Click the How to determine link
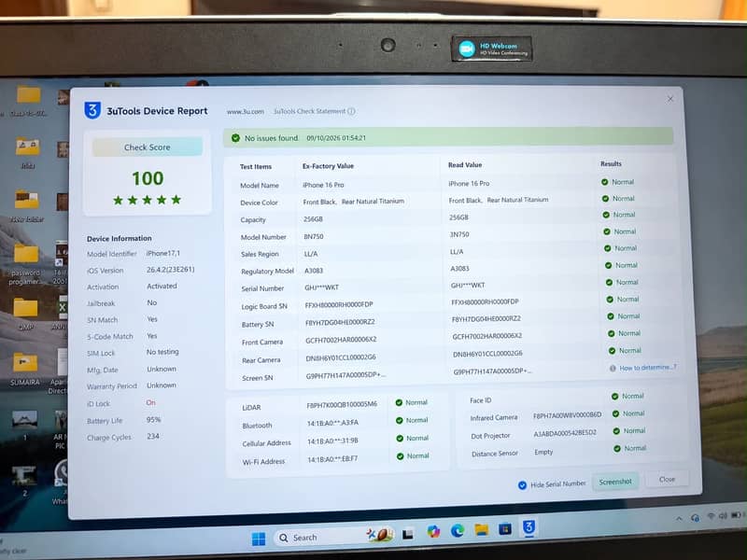The width and height of the screenshot is (747, 560). (647, 368)
